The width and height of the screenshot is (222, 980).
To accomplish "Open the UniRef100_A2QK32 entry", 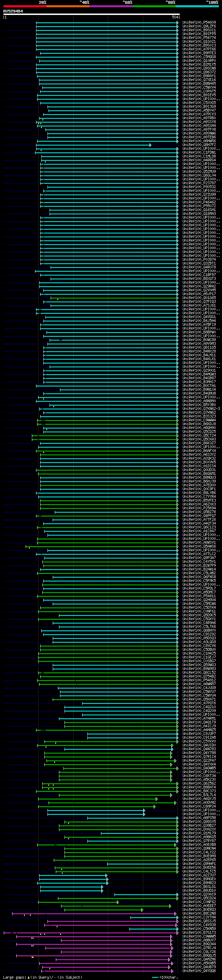I will click(x=199, y=459).
